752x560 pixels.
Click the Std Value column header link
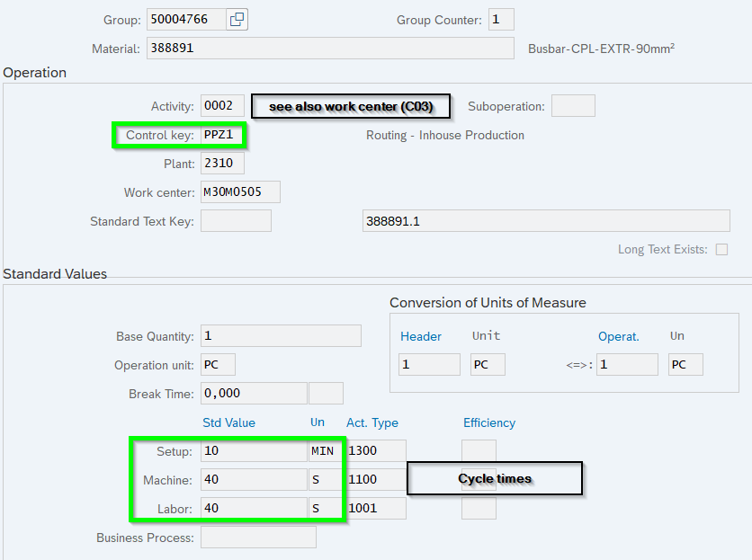pos(228,422)
